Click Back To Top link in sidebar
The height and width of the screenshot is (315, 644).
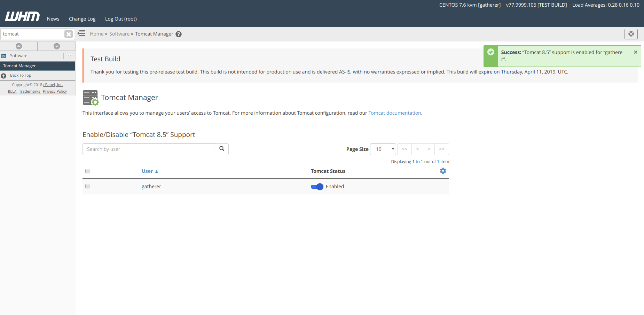[x=21, y=75]
